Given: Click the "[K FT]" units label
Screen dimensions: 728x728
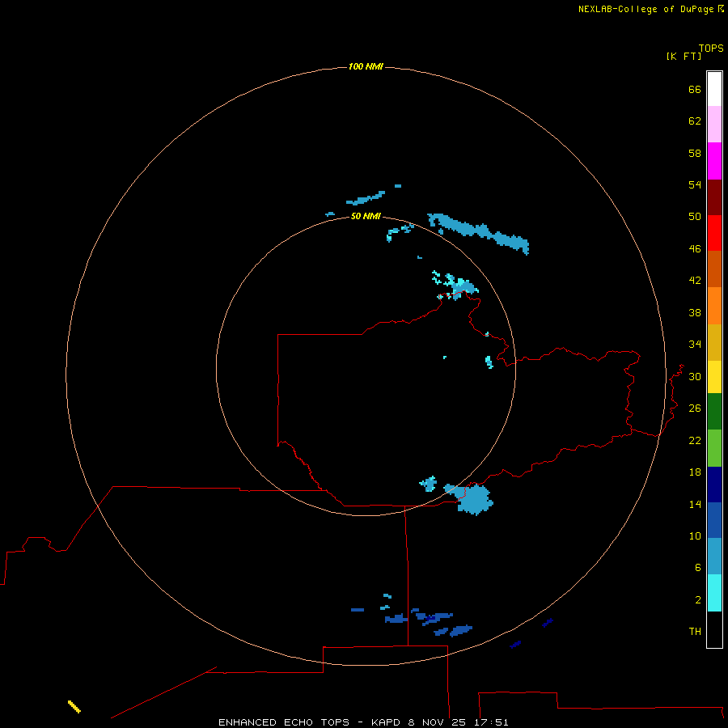Looking at the screenshot, I should tap(684, 56).
